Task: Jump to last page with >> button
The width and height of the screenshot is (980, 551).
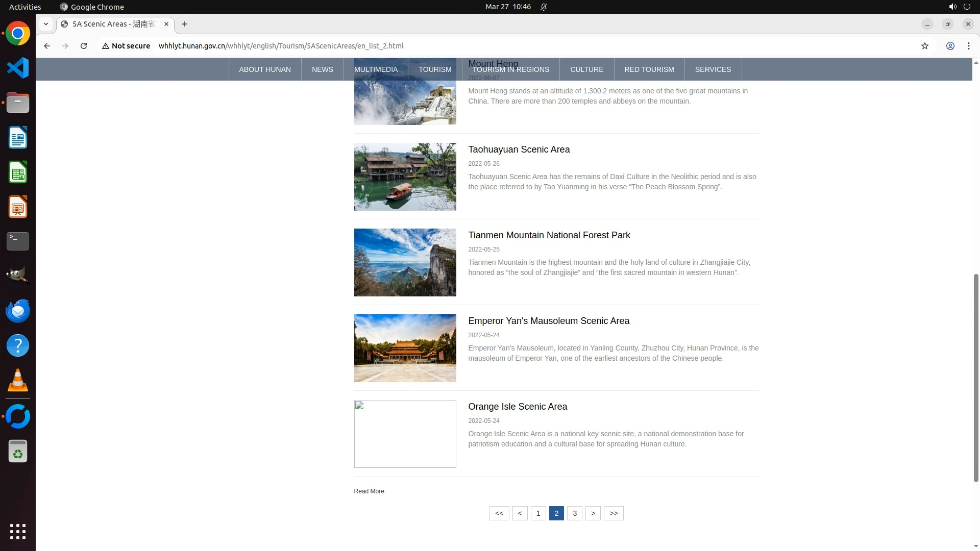Action: coord(614,513)
